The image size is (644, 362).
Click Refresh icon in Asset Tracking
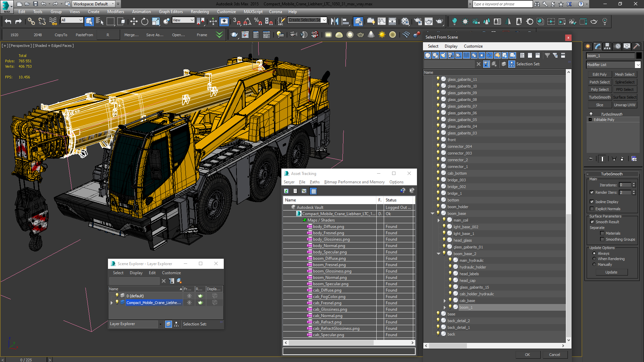tap(286, 191)
